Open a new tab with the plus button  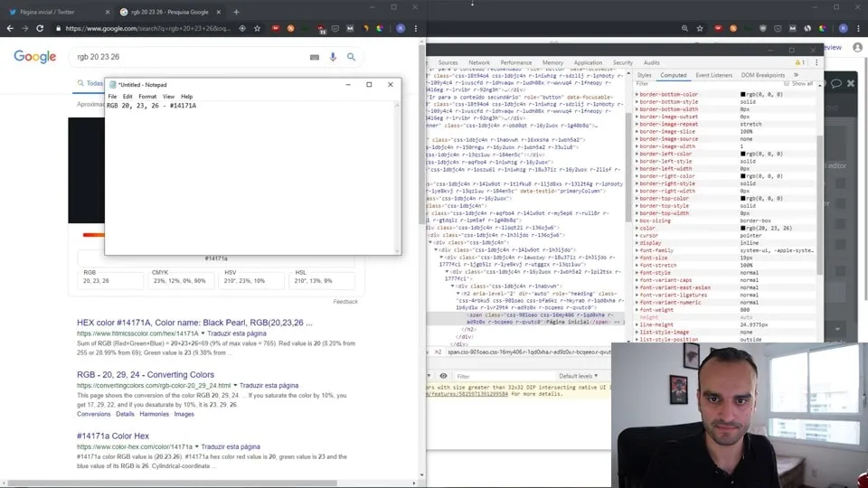(236, 12)
